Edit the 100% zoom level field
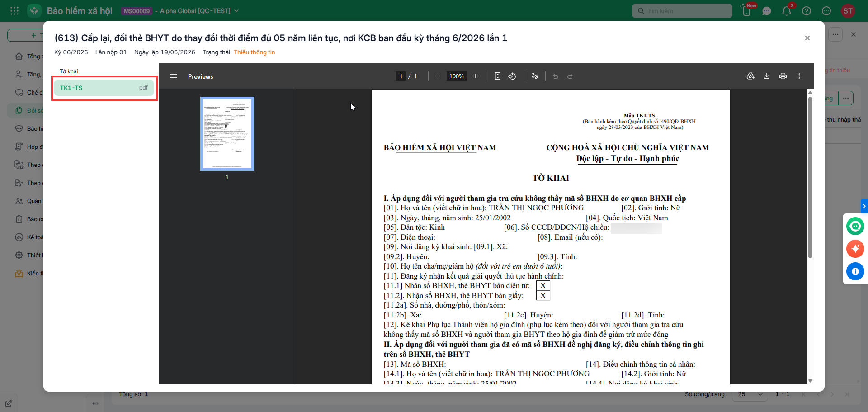 pos(457,76)
